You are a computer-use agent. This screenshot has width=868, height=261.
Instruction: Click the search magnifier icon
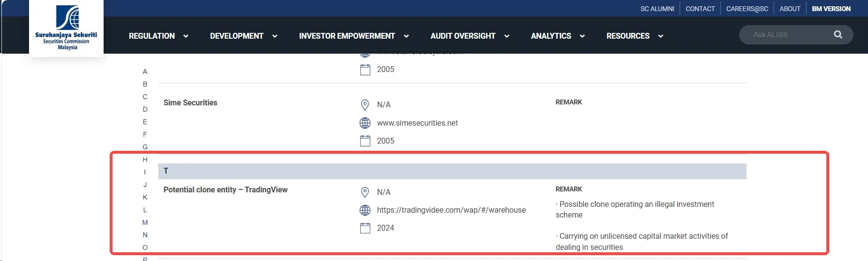pos(838,35)
